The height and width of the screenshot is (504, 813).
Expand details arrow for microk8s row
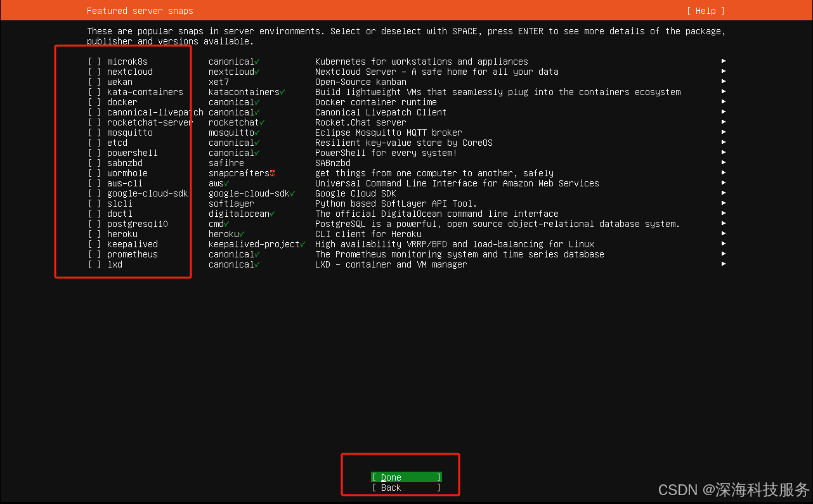coord(724,61)
